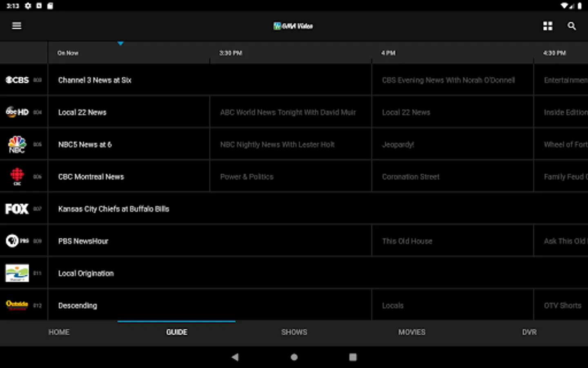Screen dimensions: 588x368
Task: Open CBC Montreal News program
Action: [x=129, y=177]
